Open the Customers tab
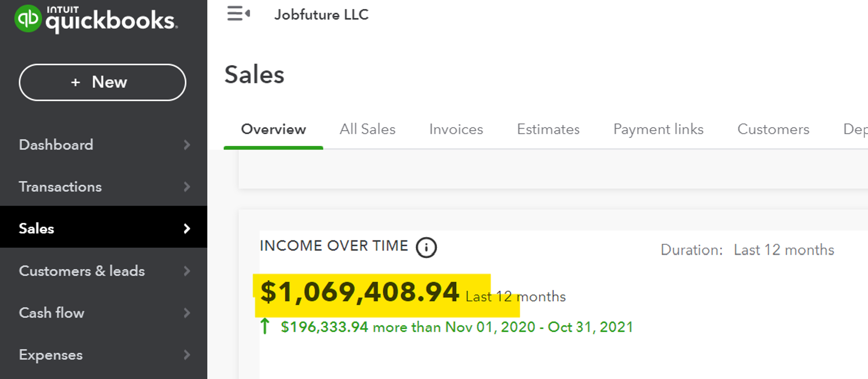The image size is (868, 379). click(773, 129)
